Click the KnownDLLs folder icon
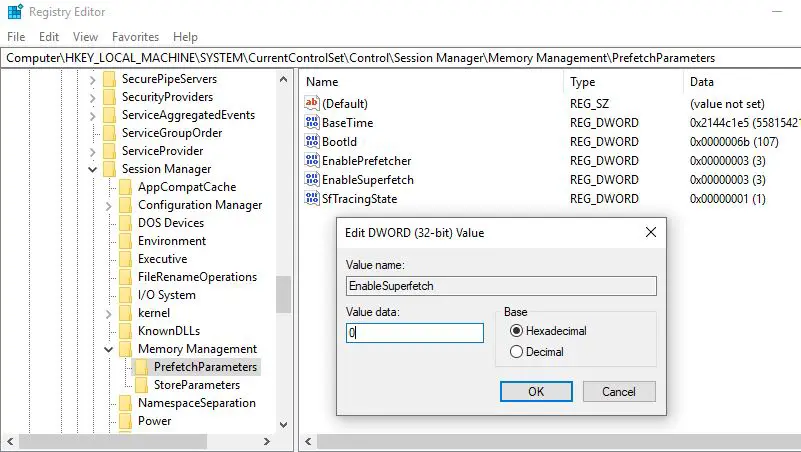This screenshot has width=801, height=452. pos(125,331)
